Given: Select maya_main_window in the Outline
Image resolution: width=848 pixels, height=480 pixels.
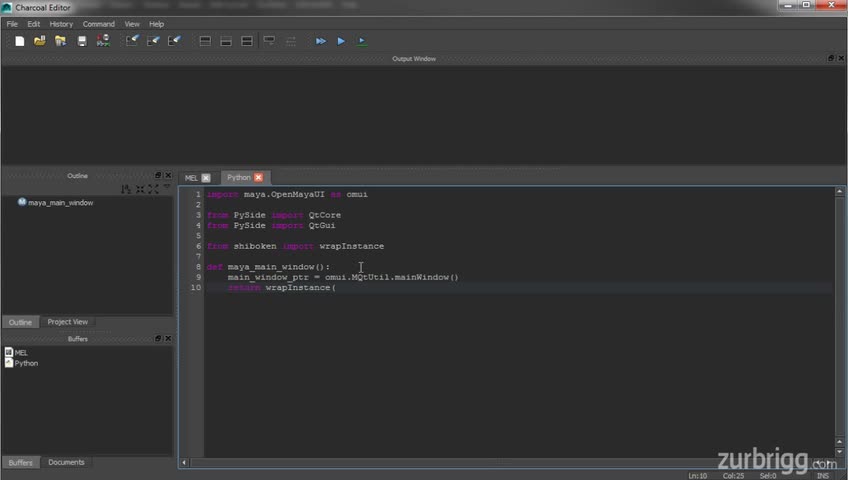Looking at the screenshot, I should point(60,203).
